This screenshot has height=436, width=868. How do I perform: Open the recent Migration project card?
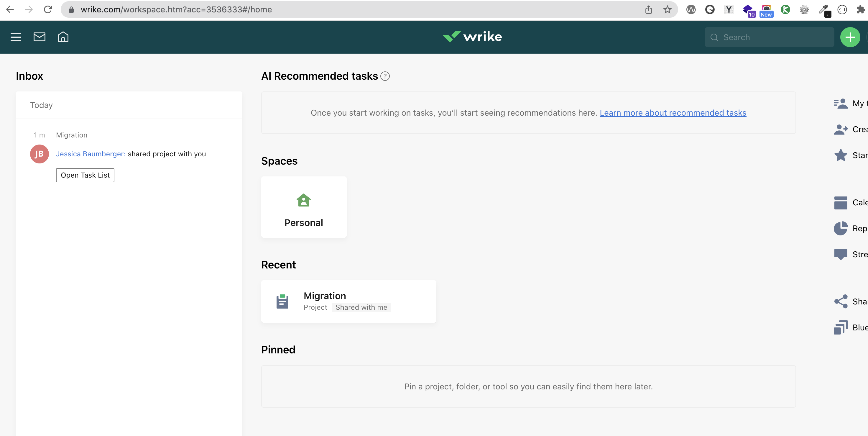coord(348,301)
